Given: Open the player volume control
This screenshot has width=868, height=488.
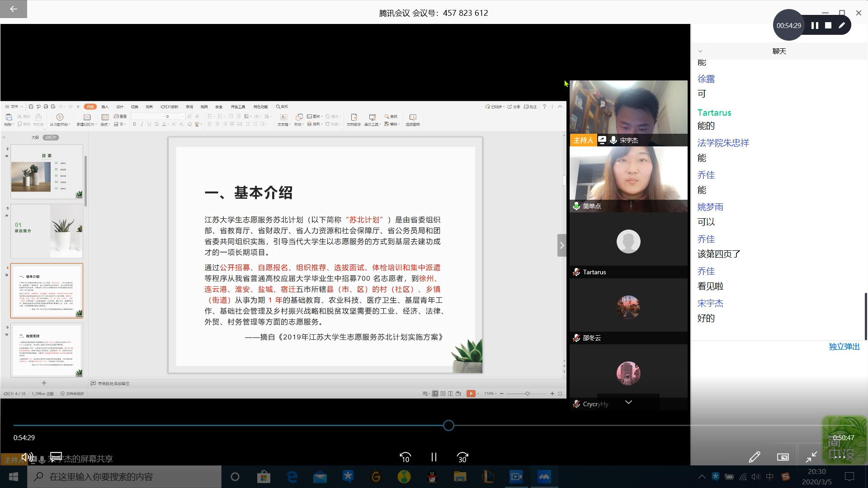Looking at the screenshot, I should tap(27, 457).
